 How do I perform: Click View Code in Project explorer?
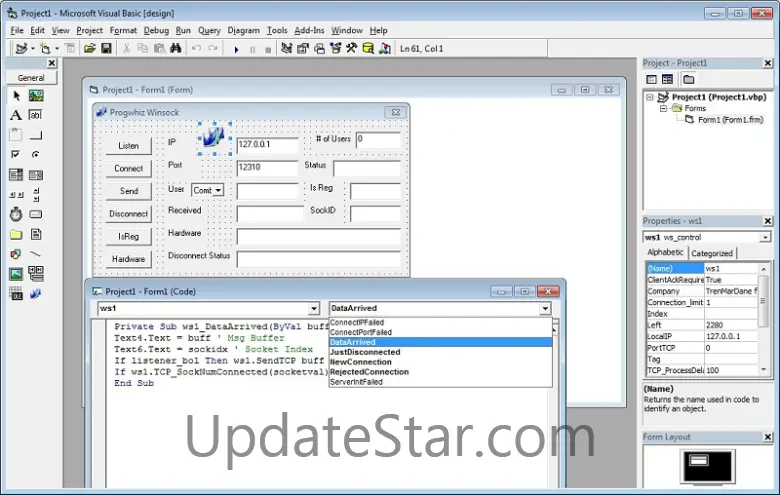(x=651, y=79)
